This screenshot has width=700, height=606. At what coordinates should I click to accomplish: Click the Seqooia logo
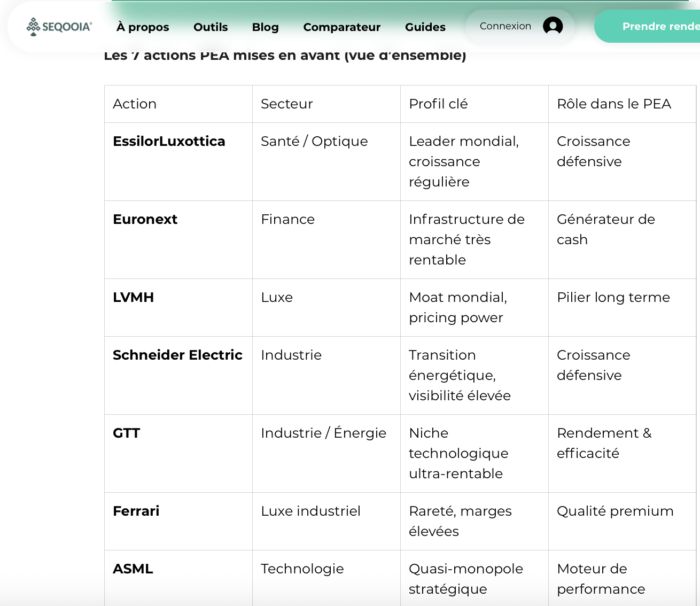(59, 26)
